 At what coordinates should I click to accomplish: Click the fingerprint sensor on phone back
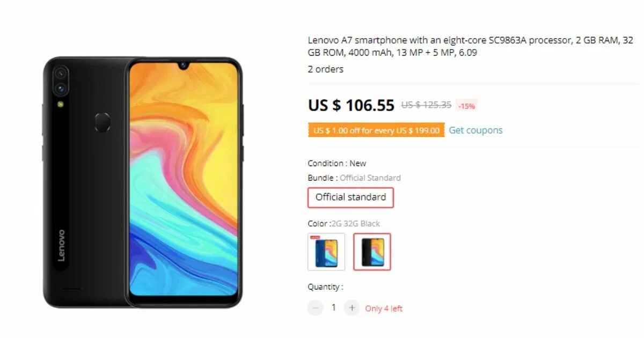[103, 122]
